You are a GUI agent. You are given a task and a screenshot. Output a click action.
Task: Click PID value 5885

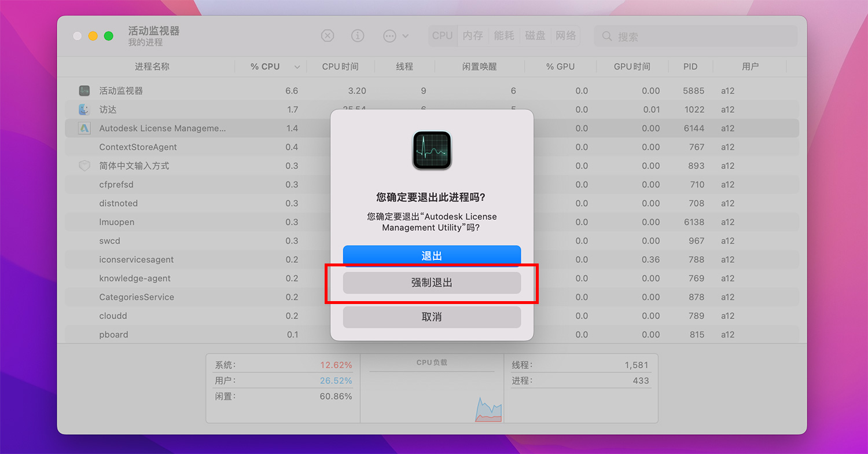coord(693,91)
